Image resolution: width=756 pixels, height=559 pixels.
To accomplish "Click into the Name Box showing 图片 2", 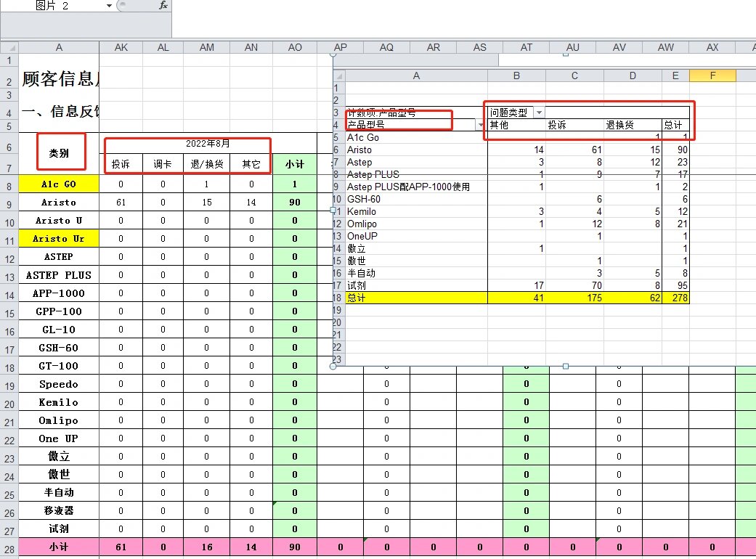I will (52, 6).
